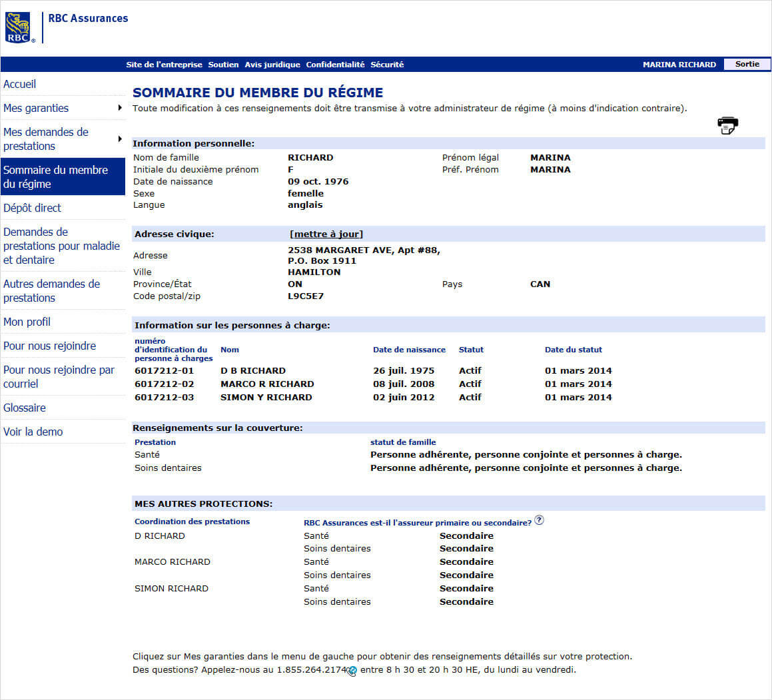The image size is (772, 700).
Task: Click mettre à jour for Adresse civique
Action: click(326, 234)
